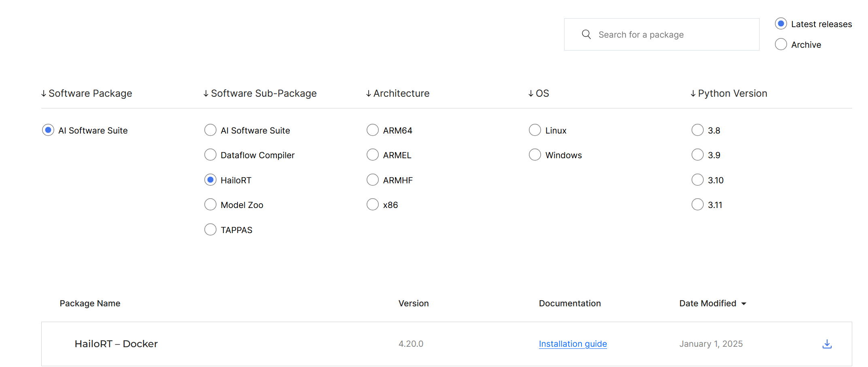Select the Archive radio option

coord(781,45)
